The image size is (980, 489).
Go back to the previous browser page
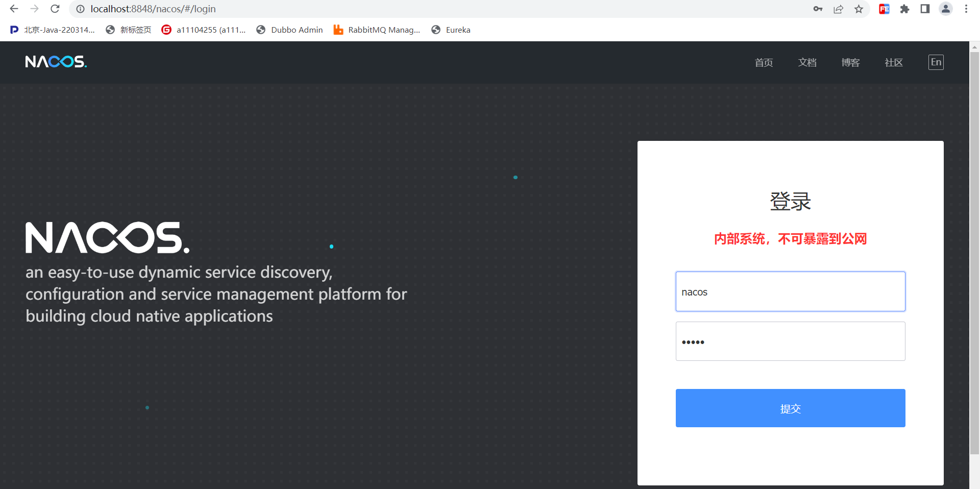coord(14,9)
